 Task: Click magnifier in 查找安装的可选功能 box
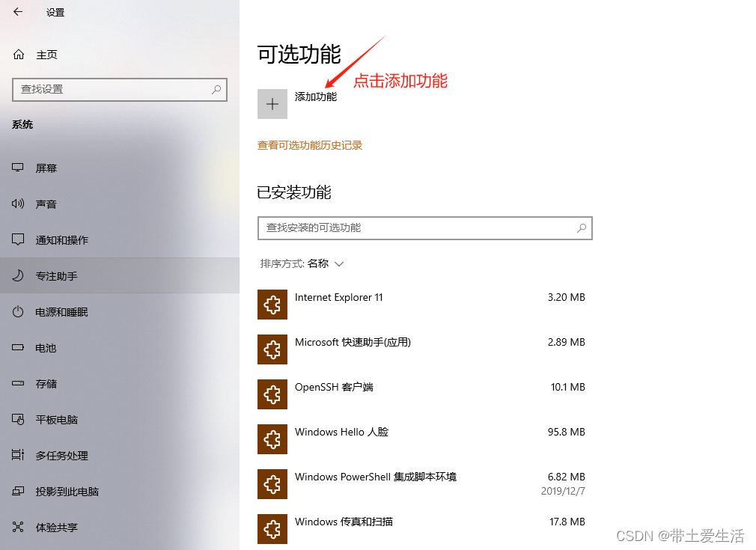click(582, 228)
